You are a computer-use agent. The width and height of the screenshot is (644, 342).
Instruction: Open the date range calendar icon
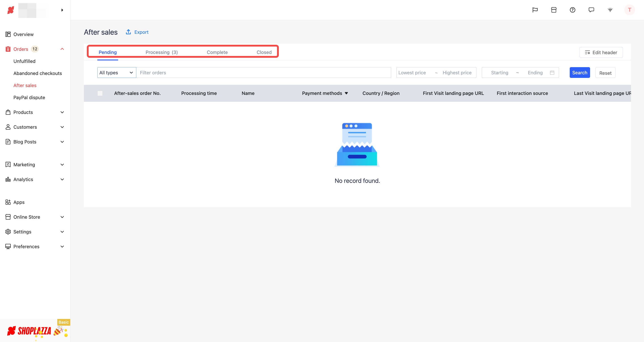coord(552,73)
